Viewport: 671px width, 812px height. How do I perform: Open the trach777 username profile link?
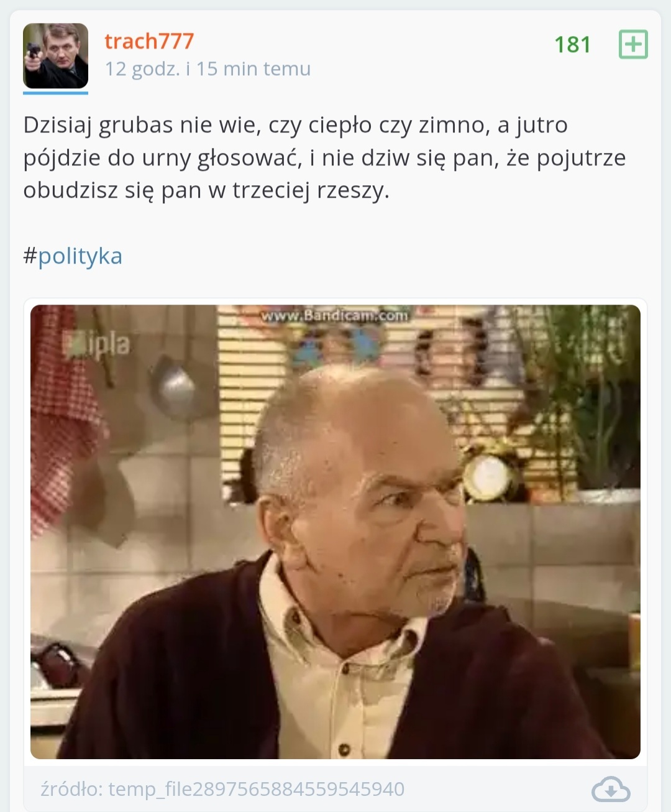pyautogui.click(x=149, y=41)
